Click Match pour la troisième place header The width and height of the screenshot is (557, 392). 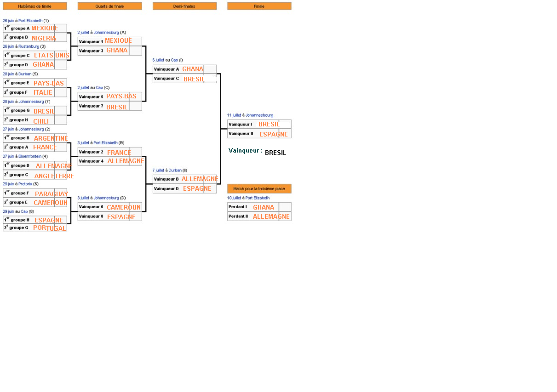(x=259, y=189)
